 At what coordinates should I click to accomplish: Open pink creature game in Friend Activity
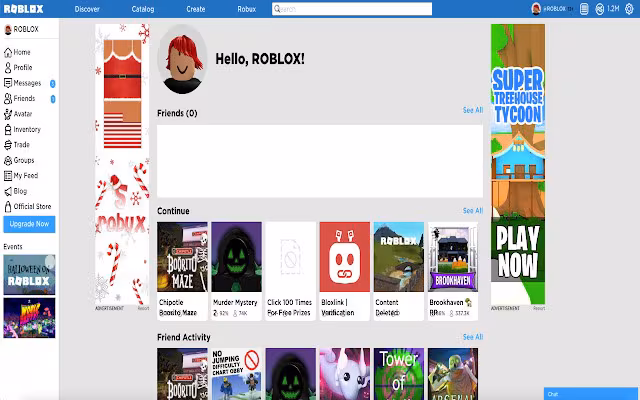click(x=344, y=374)
